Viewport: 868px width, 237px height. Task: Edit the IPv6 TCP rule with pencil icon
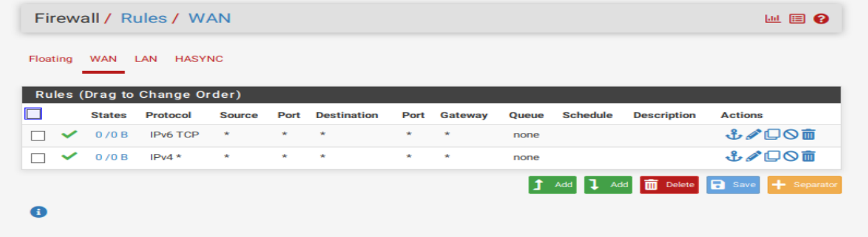(x=754, y=135)
